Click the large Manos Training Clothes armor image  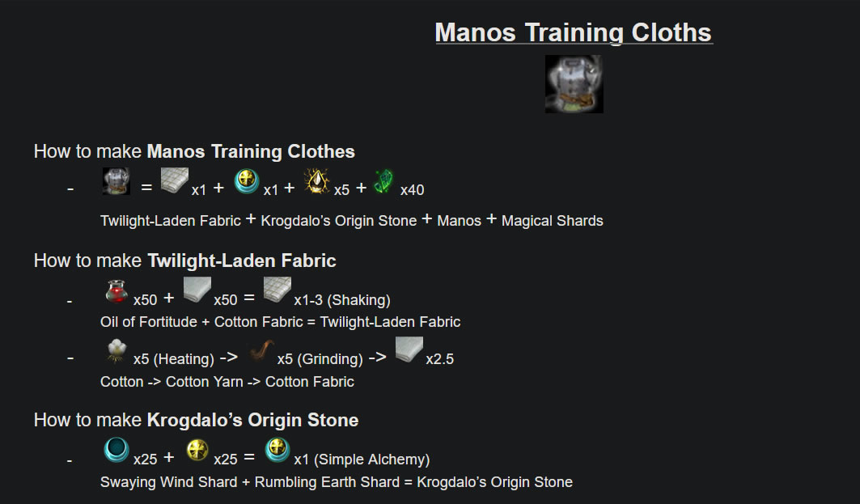click(x=574, y=84)
